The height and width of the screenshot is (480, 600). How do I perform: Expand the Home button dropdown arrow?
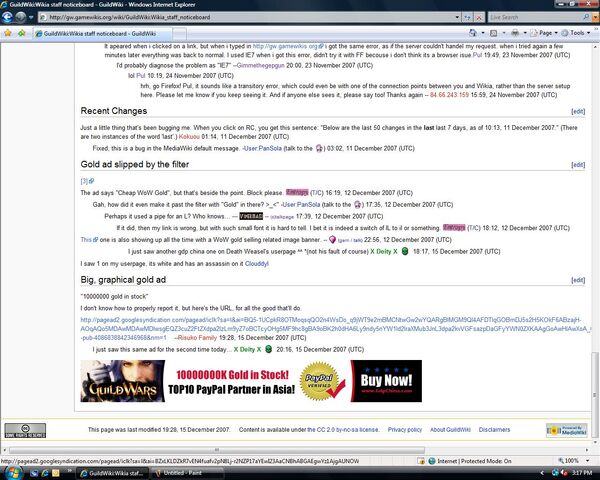point(483,33)
